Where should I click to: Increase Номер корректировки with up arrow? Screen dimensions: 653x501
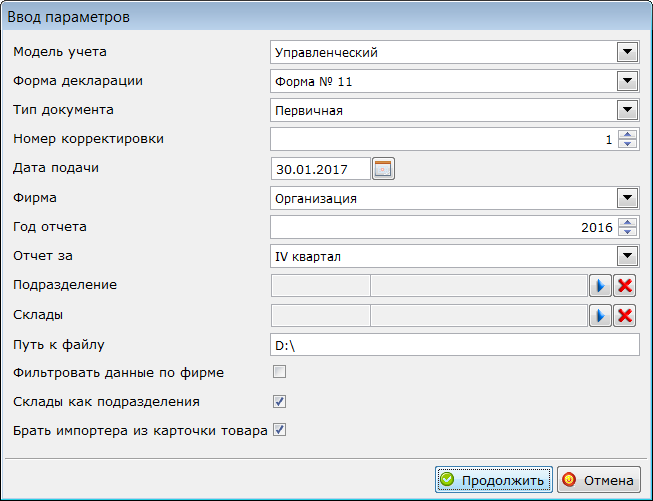click(x=627, y=135)
